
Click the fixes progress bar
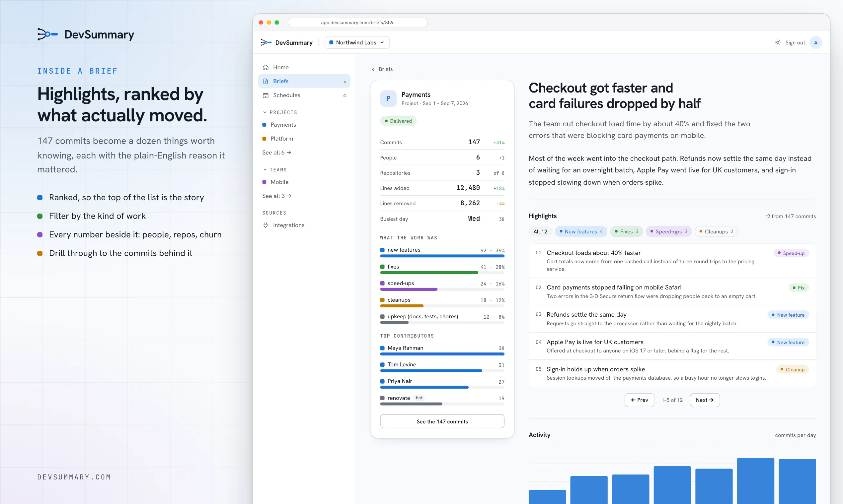[x=442, y=273]
